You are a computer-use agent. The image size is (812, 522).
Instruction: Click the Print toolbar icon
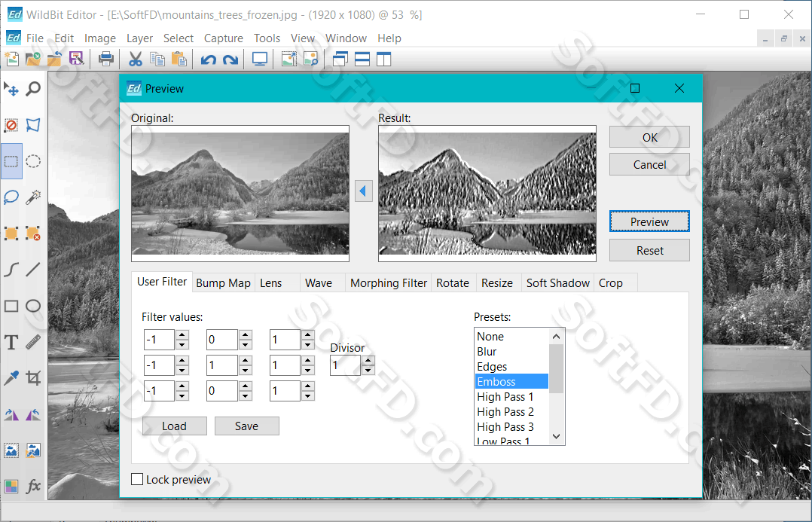click(106, 59)
